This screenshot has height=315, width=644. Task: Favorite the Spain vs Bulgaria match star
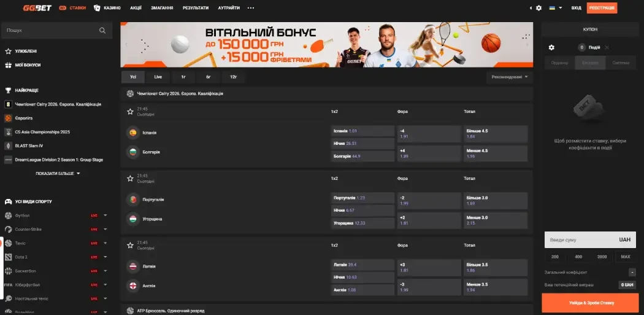130,111
